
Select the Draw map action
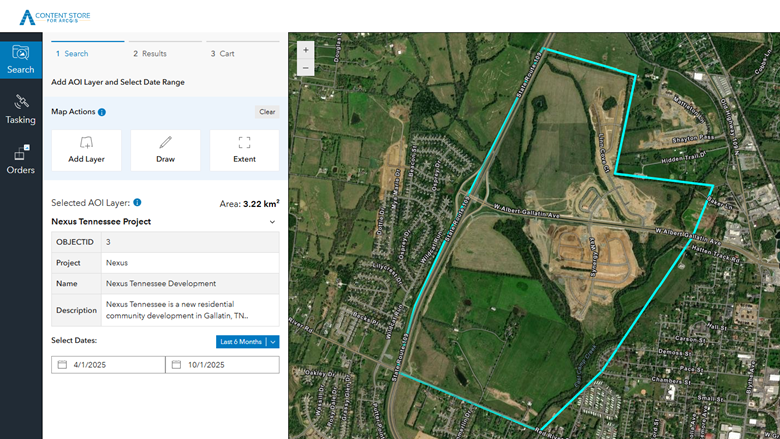pyautogui.click(x=165, y=150)
